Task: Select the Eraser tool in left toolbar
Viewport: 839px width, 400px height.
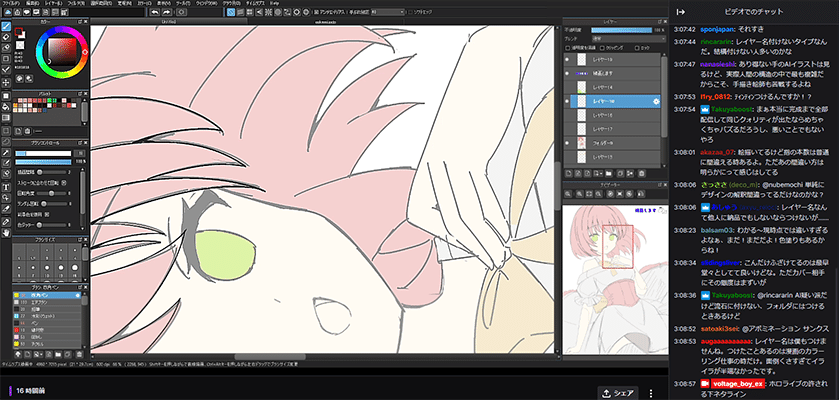Action: point(6,37)
